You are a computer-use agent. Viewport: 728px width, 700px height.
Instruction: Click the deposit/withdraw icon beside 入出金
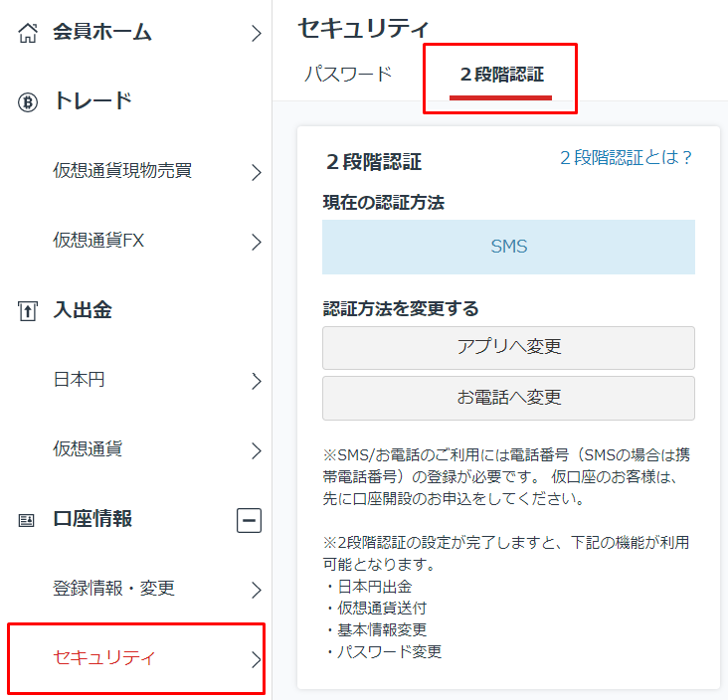[28, 311]
